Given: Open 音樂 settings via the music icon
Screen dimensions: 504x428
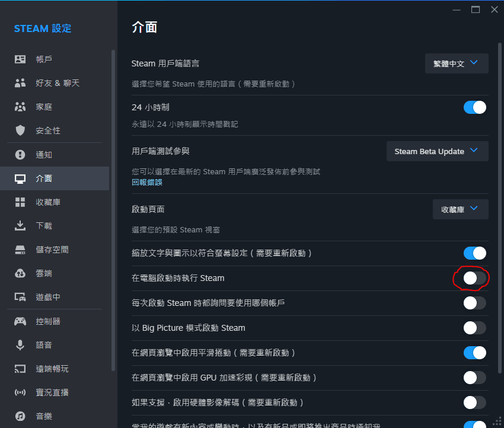Looking at the screenshot, I should click(19, 416).
